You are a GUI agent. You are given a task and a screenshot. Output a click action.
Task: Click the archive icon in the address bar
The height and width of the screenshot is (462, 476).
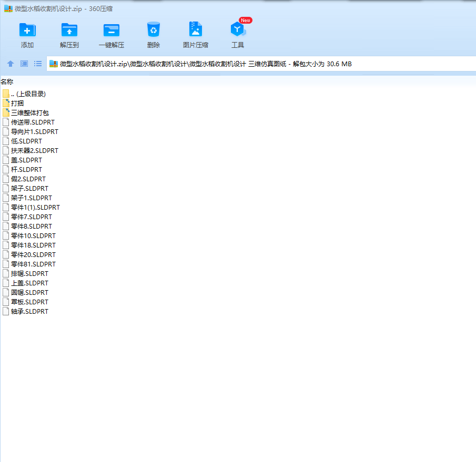(x=54, y=64)
